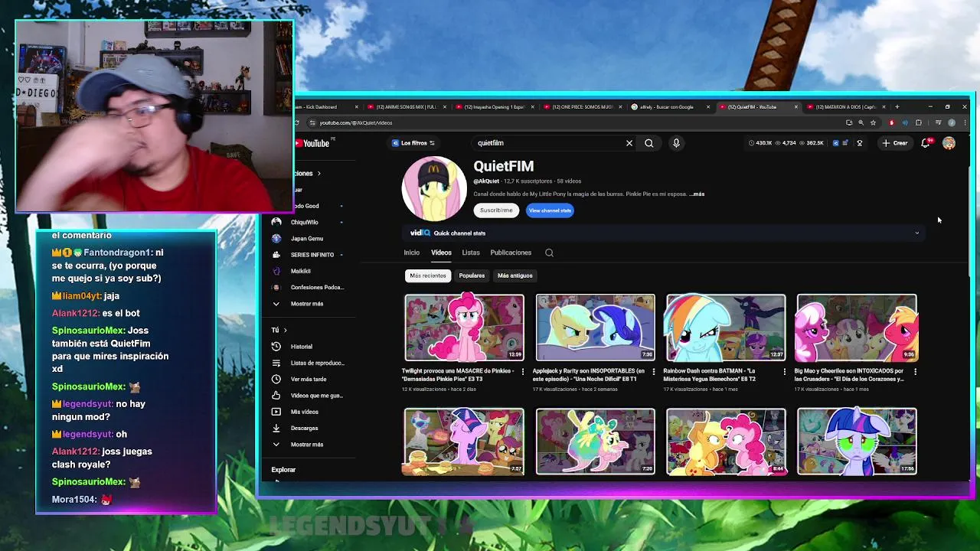
Task: Click the magnifier search button
Action: point(648,143)
